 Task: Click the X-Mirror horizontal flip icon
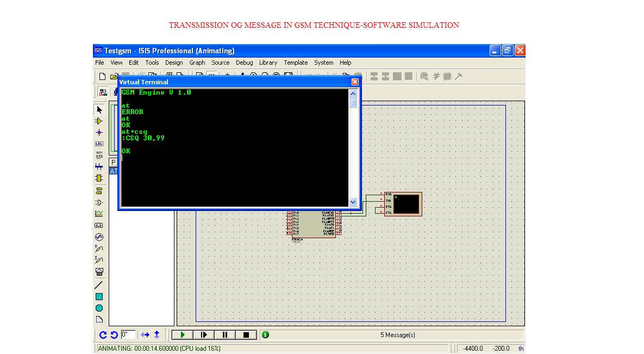(145, 334)
